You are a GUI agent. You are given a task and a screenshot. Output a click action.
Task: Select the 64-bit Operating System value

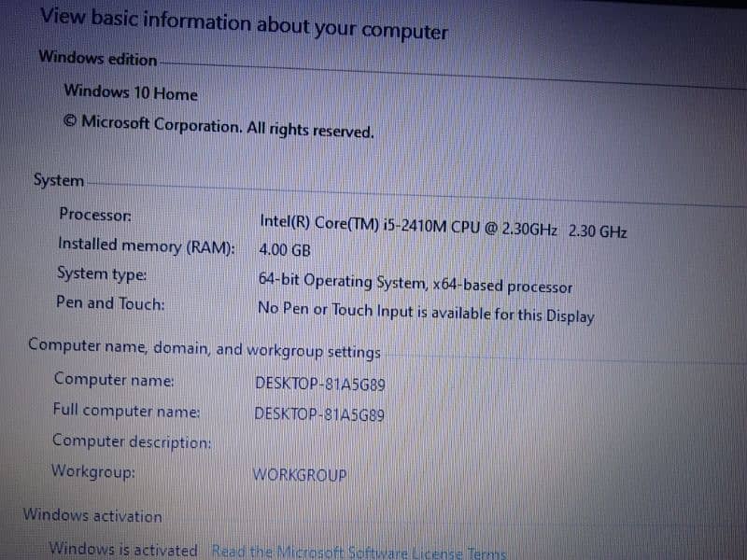pyautogui.click(x=415, y=284)
